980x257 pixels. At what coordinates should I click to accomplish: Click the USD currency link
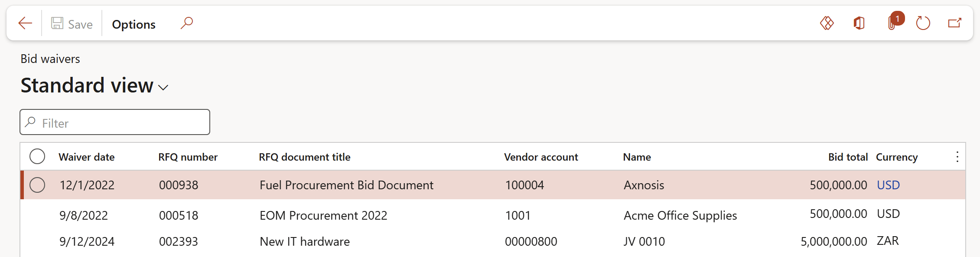click(888, 185)
